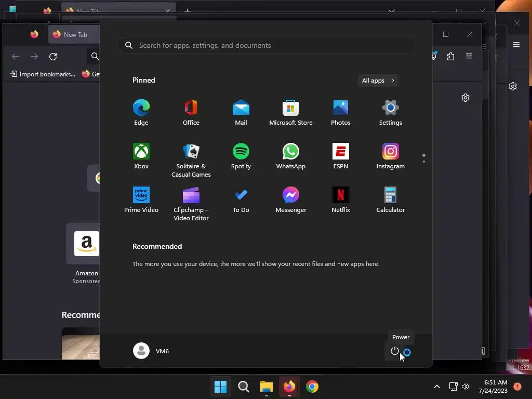Open the Mail app
The image size is (532, 399).
241,113
